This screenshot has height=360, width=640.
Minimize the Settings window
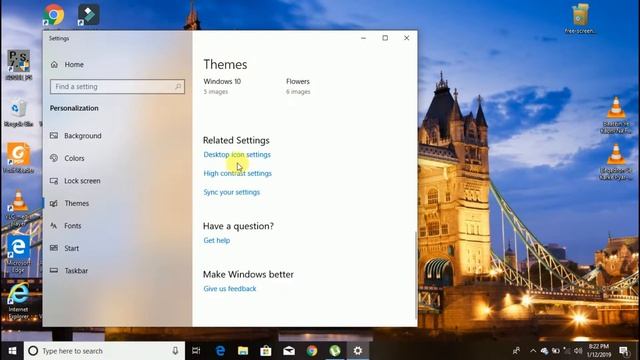363,38
